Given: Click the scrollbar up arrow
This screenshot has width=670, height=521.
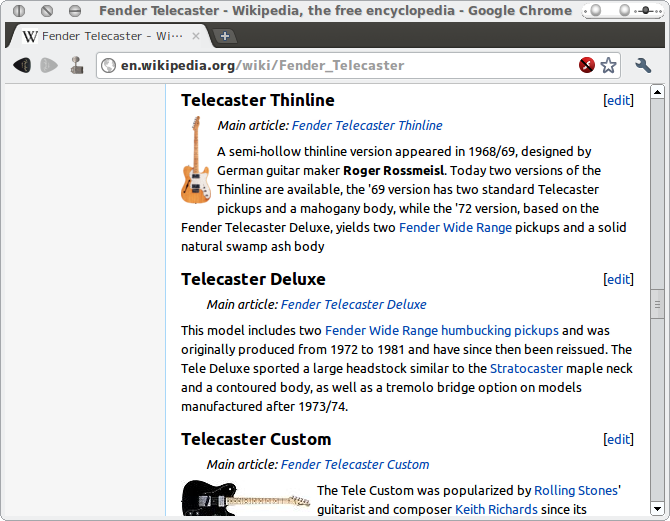Looking at the screenshot, I should 657,91.
